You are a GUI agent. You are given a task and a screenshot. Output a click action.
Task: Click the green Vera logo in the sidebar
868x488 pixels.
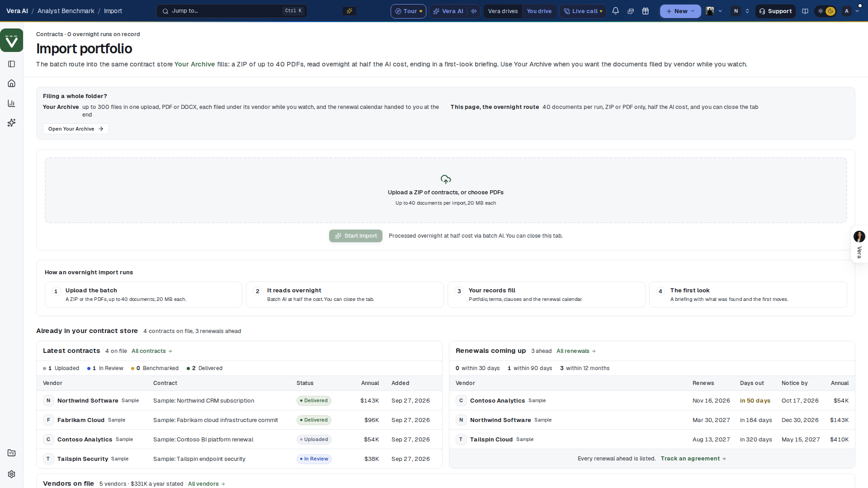pyautogui.click(x=12, y=41)
